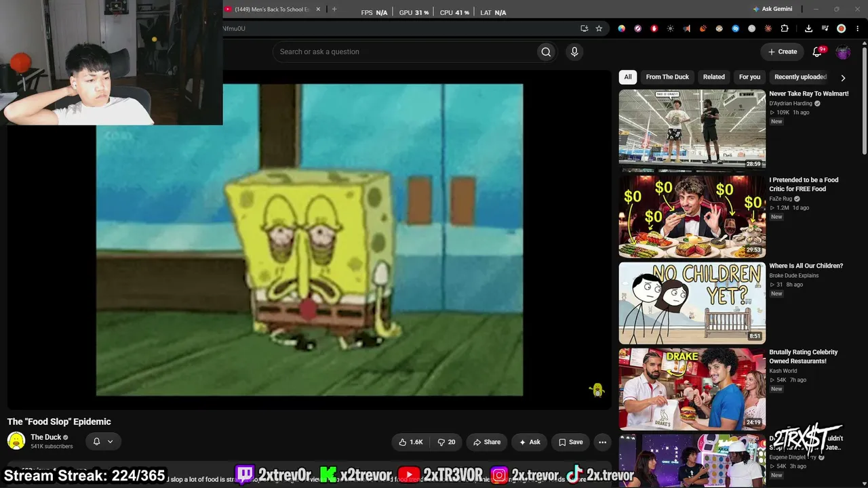Visit Broke Dude Explains channel link
This screenshot has width=868, height=488.
[794, 276]
